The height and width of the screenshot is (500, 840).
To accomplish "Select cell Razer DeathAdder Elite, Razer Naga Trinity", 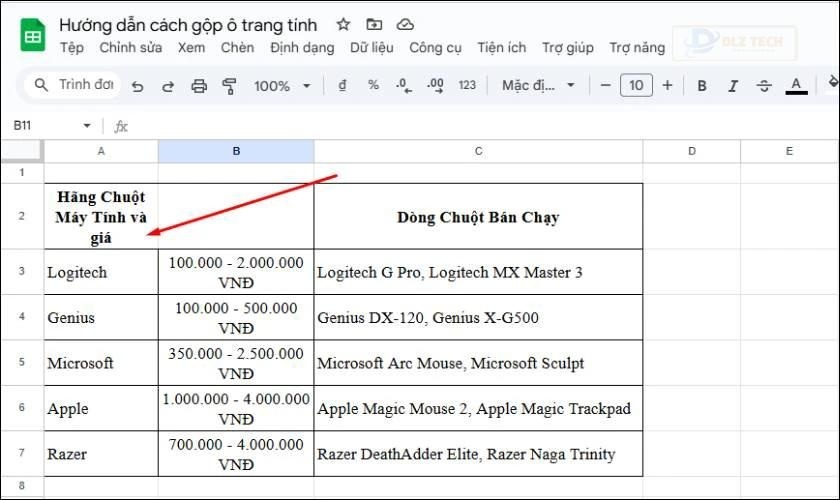I will pyautogui.click(x=478, y=454).
